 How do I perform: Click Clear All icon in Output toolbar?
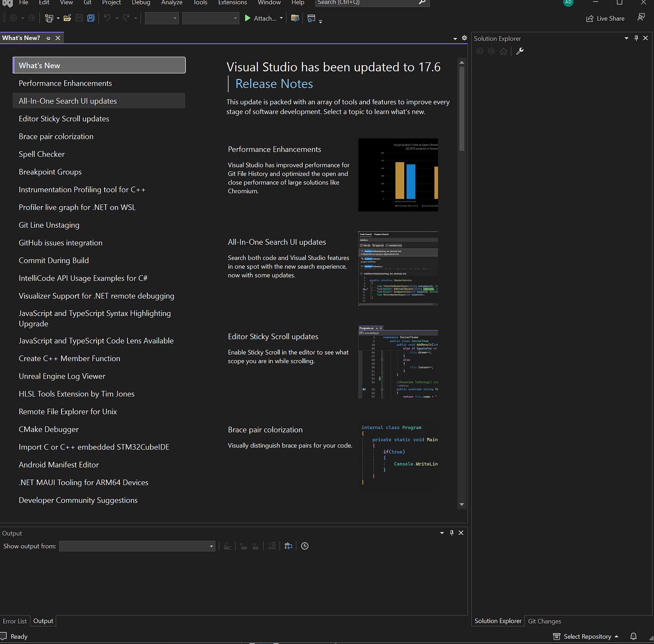coord(272,546)
